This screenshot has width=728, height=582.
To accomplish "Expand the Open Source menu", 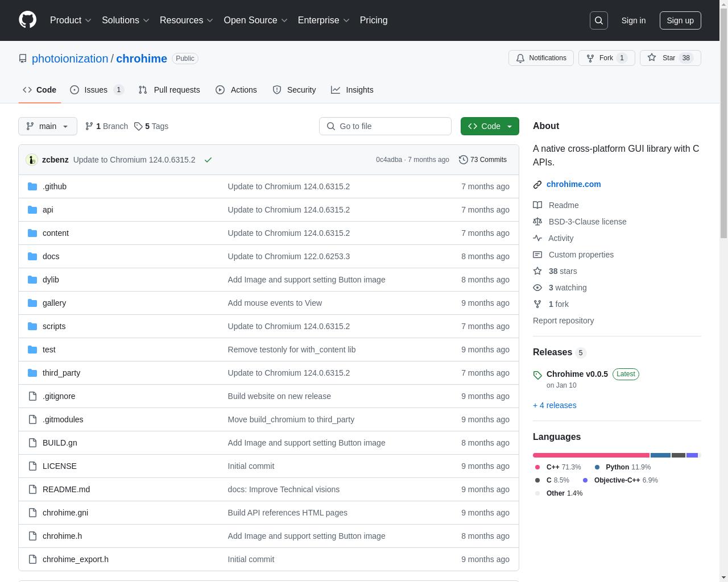I will point(256,20).
